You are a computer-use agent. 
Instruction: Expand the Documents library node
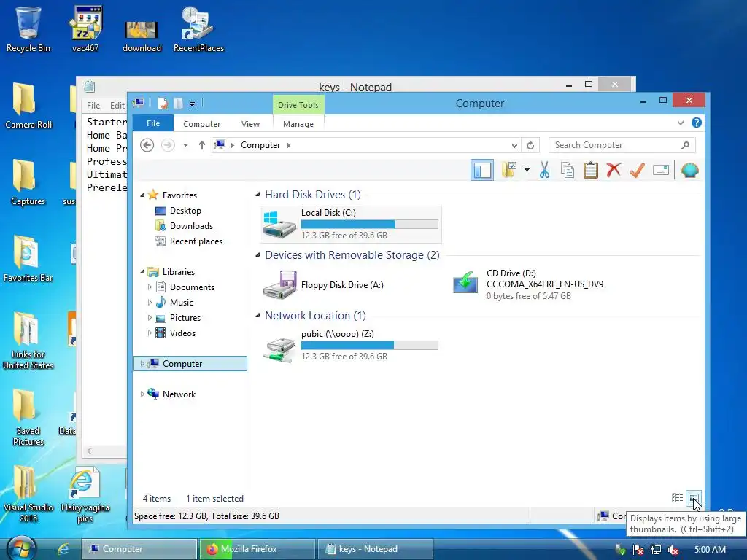coord(150,287)
